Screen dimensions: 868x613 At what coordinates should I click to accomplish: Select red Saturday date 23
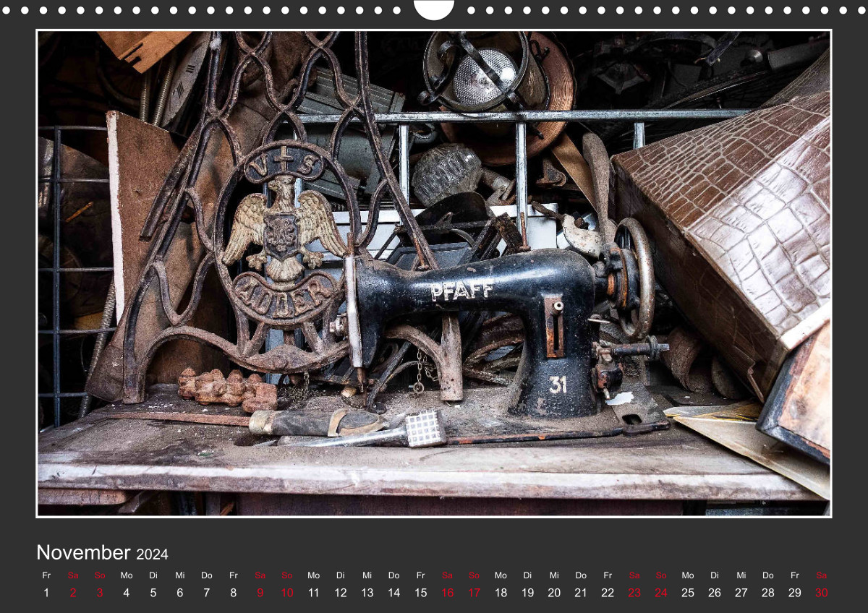[x=634, y=593]
